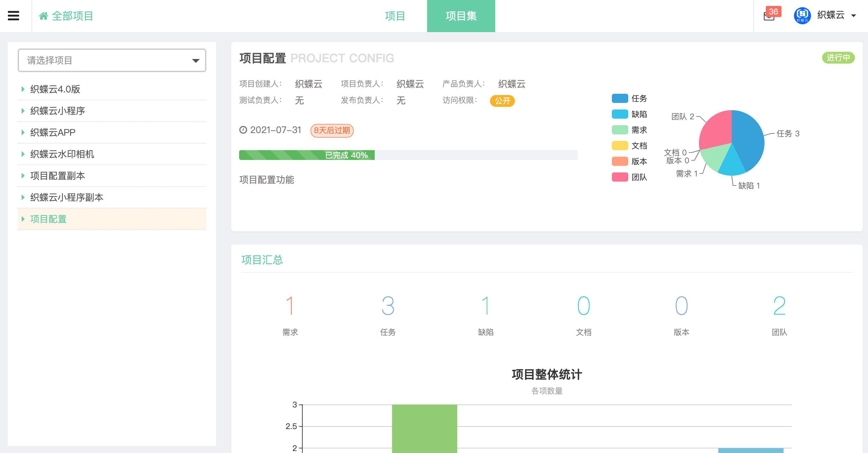Expand the 织蝶云APP tree arrow
868x453 pixels.
(23, 132)
